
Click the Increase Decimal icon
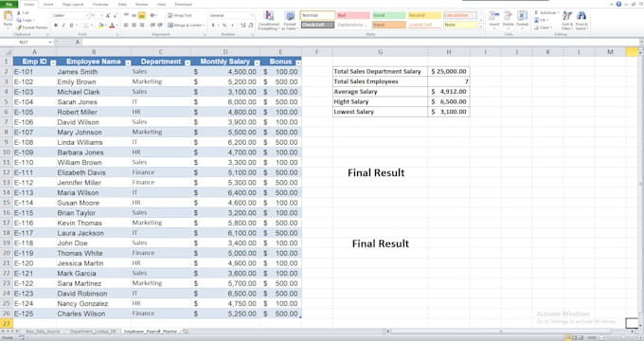coord(242,26)
